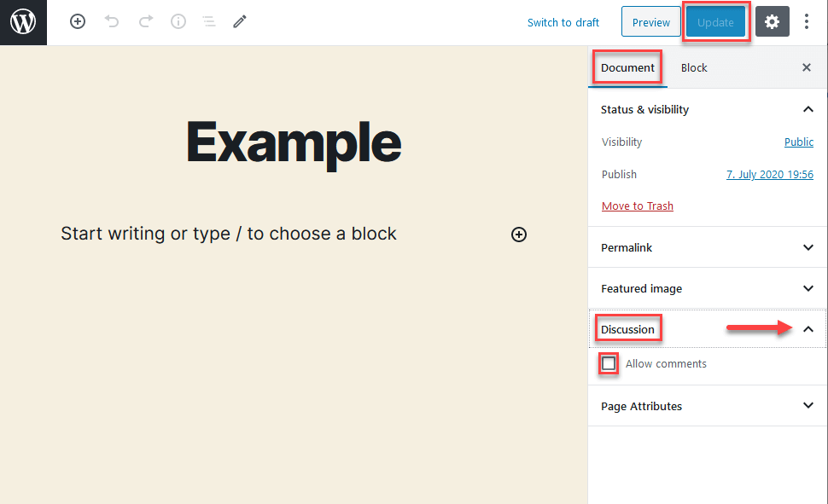Open the three-dot more options menu
The image size is (828, 504).
(807, 22)
